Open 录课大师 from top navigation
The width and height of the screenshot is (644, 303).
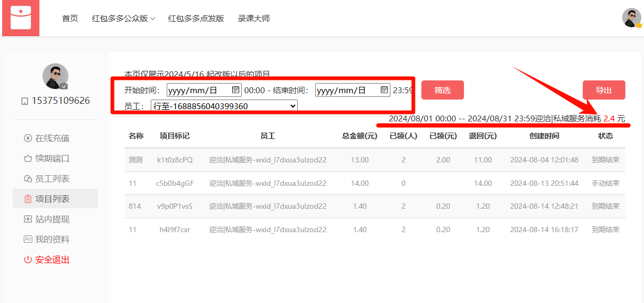click(254, 19)
